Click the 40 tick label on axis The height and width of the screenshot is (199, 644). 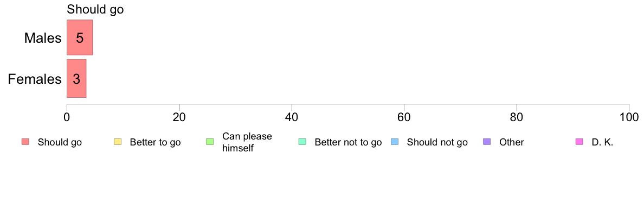(292, 117)
